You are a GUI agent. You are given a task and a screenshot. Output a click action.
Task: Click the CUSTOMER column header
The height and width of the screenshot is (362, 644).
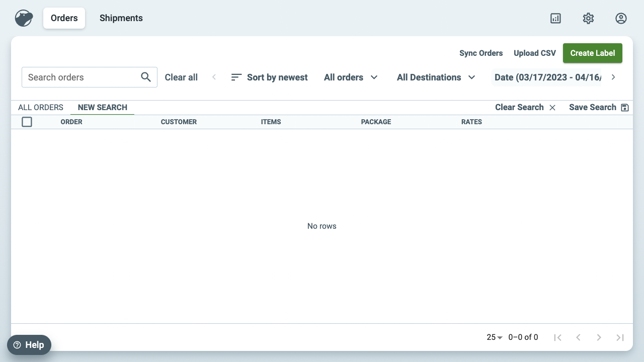tap(179, 122)
